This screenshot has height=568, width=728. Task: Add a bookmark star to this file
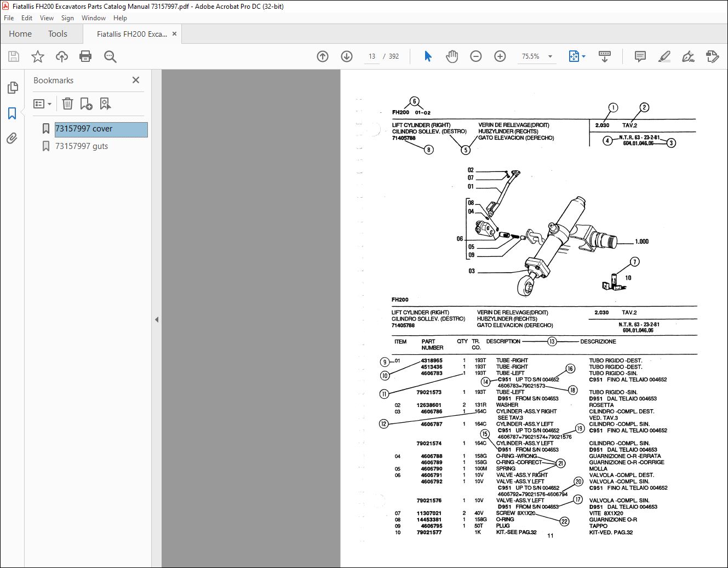coord(38,56)
